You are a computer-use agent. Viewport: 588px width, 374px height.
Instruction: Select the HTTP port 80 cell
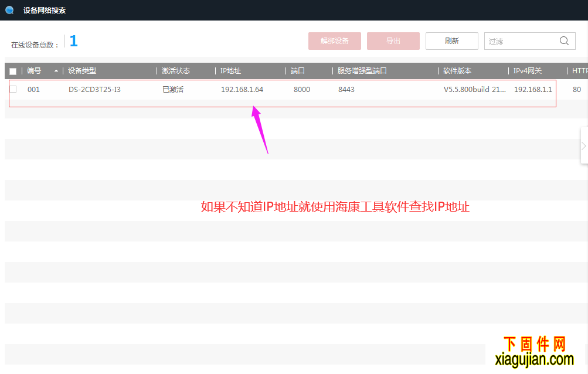tap(577, 89)
